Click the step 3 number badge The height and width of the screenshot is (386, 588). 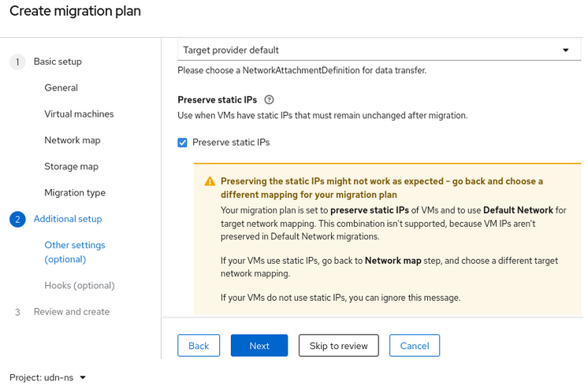point(17,312)
